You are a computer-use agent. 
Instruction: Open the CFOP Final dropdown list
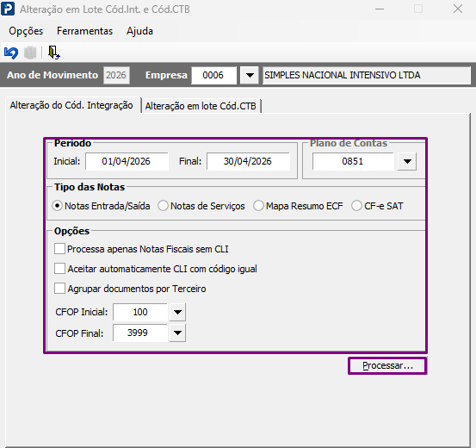(177, 333)
